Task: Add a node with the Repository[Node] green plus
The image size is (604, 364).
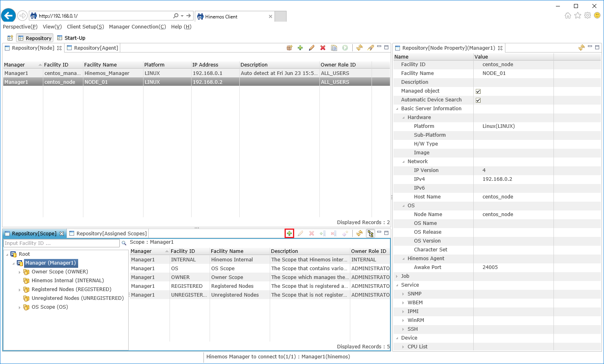Action: point(300,48)
